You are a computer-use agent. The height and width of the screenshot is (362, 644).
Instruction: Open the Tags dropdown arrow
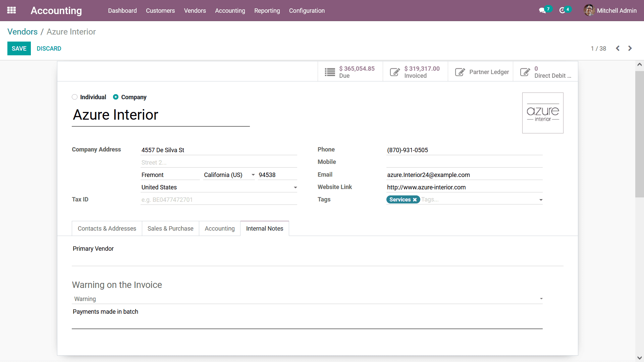(x=541, y=200)
